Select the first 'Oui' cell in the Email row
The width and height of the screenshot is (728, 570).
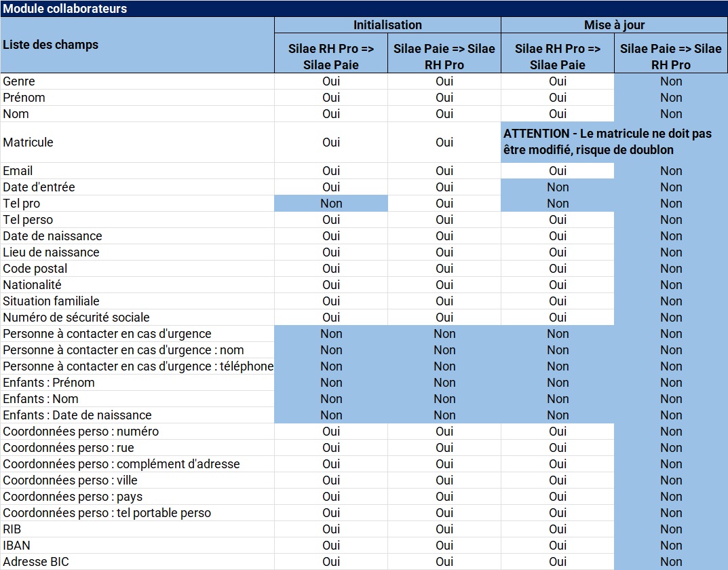pyautogui.click(x=331, y=171)
